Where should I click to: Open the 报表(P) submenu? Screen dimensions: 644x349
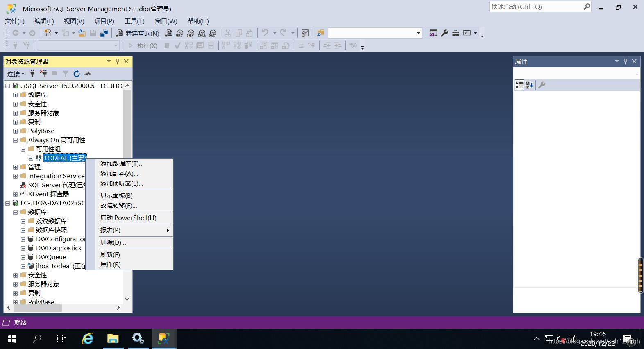[129, 230]
